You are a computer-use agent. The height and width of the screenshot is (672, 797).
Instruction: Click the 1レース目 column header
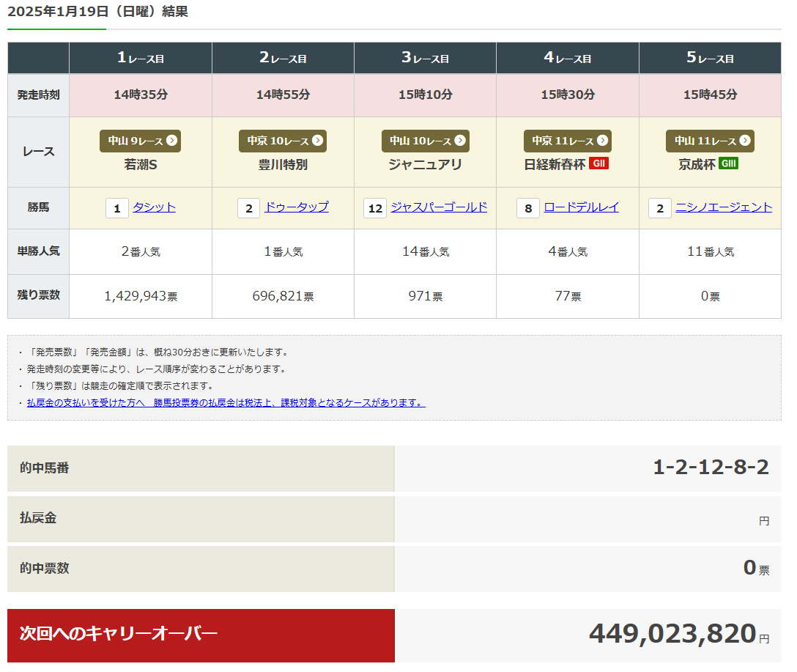pos(141,58)
